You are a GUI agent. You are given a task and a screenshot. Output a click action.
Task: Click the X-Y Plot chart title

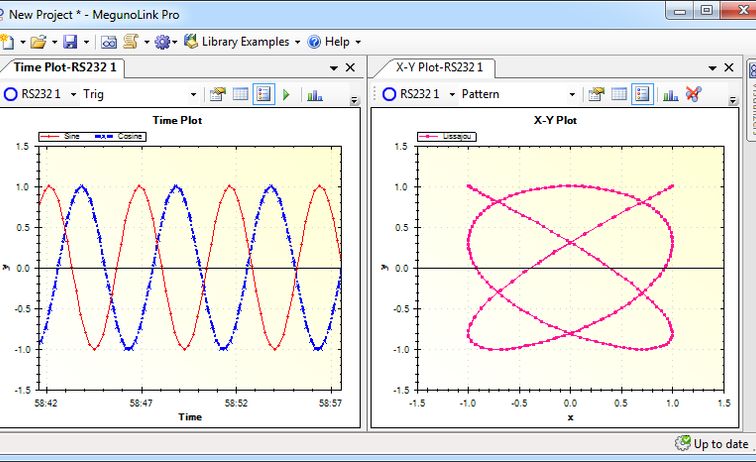click(555, 120)
